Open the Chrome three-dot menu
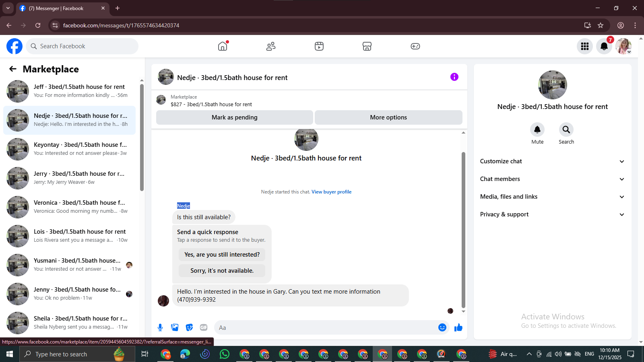This screenshot has width=644, height=362. 635,25
